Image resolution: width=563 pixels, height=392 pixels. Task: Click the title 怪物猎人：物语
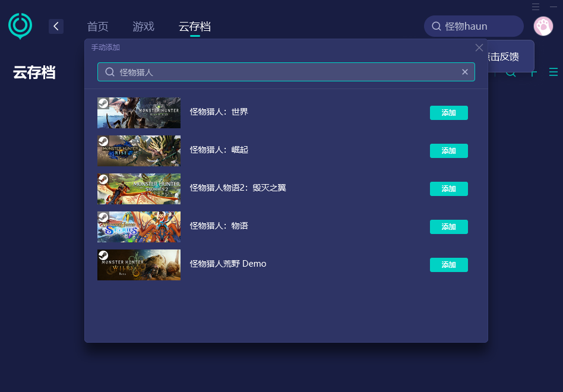[219, 226]
